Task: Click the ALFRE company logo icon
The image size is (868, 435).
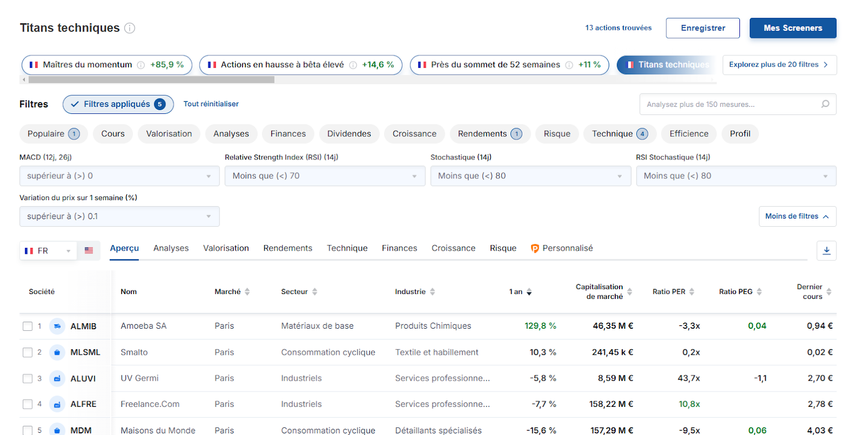Action: 57,404
